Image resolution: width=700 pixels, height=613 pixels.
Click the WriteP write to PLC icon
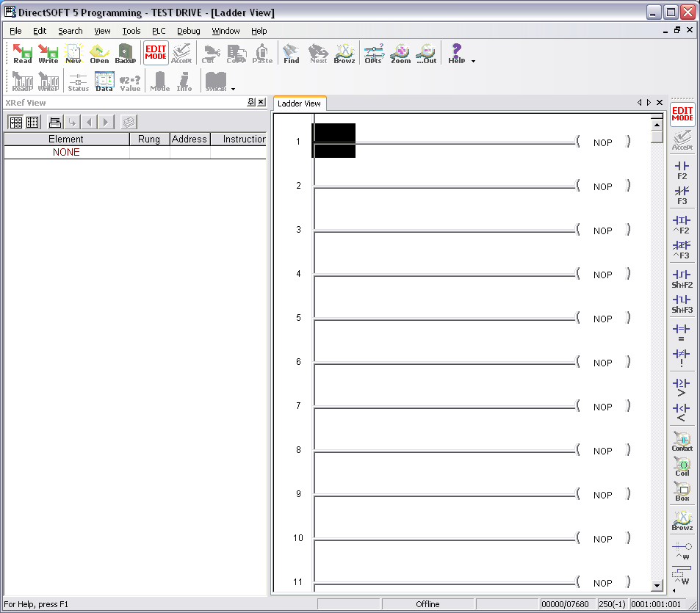coord(48,81)
